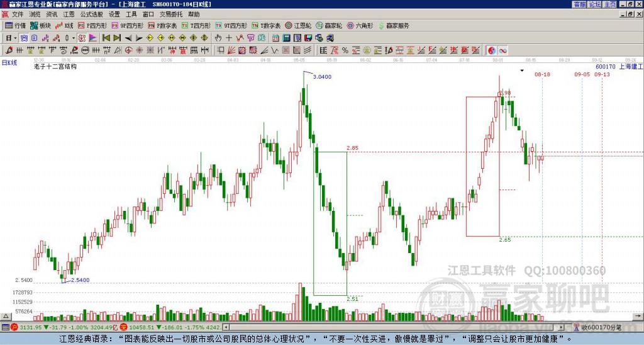Step chart right with black arrow

coord(139,38)
